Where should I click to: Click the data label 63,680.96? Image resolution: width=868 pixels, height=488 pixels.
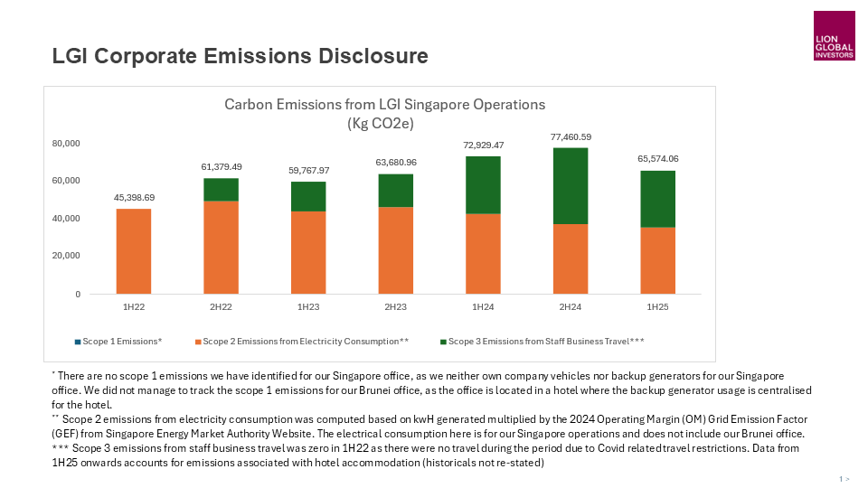tap(396, 162)
